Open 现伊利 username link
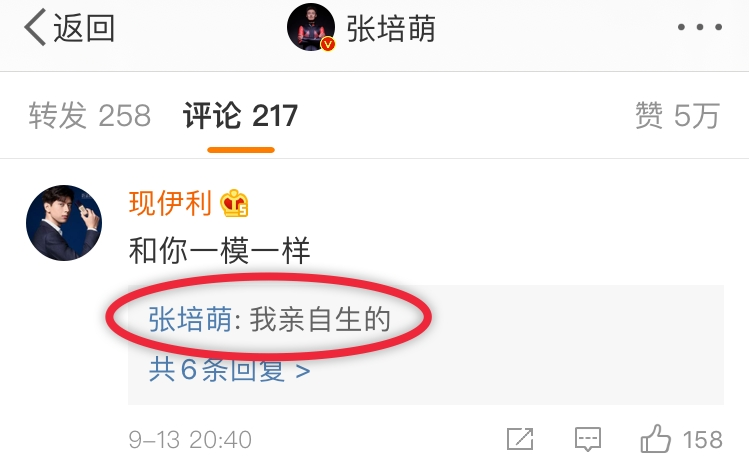Viewport: 749px width, 465px height. pos(171,203)
